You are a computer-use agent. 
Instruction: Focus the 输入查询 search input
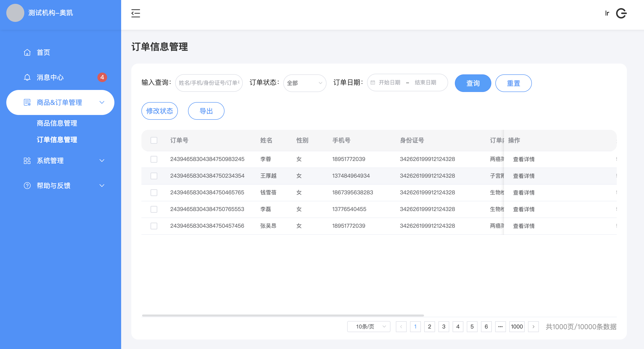[x=209, y=83]
